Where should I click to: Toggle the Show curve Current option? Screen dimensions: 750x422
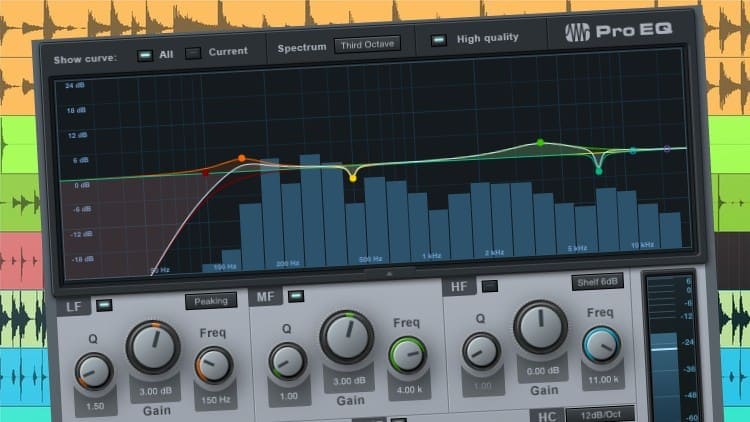coord(194,52)
